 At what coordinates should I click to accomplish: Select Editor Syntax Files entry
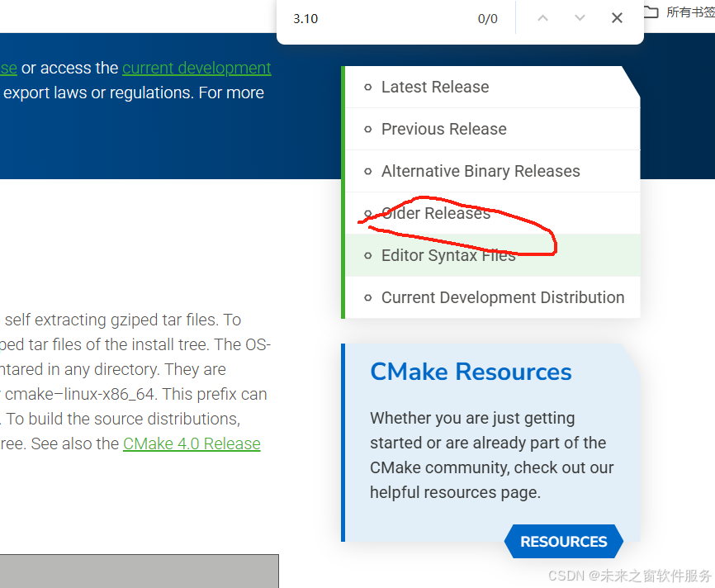492,255
